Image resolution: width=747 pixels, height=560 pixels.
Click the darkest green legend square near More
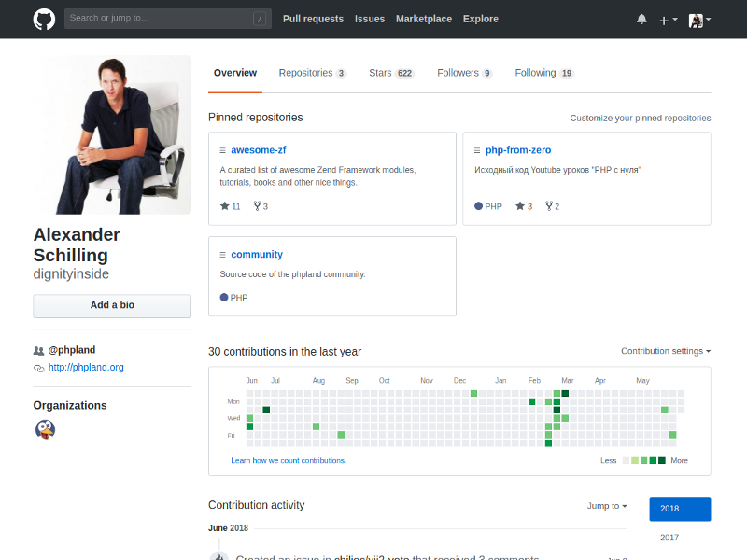[662, 460]
